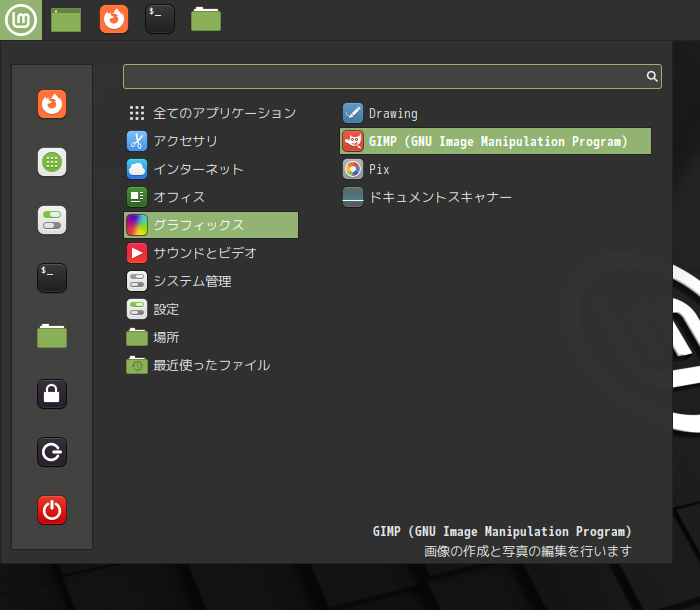Select グラフィックス category
The image size is (700, 610).
(x=211, y=225)
